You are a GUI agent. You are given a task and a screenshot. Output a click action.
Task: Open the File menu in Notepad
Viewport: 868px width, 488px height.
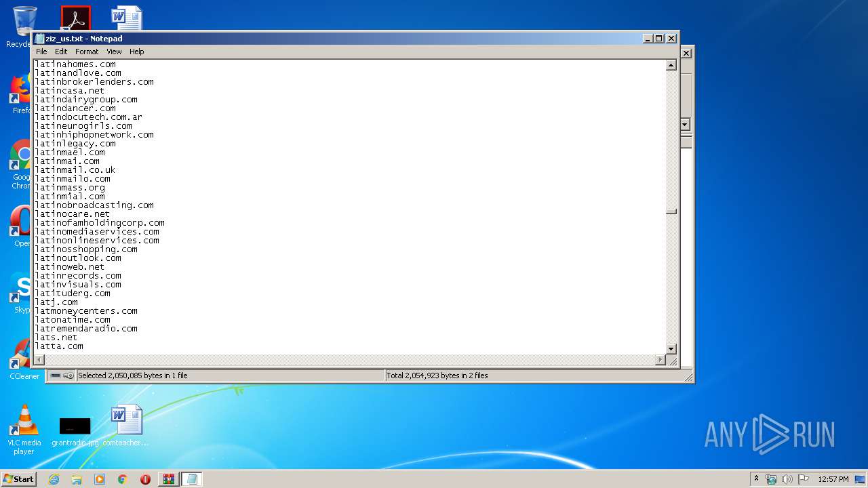pyautogui.click(x=41, y=52)
